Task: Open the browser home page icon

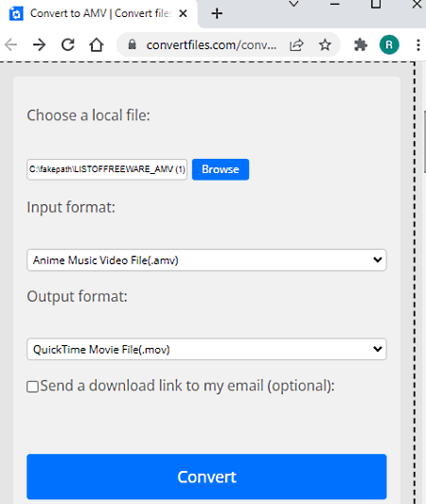Action: click(97, 44)
